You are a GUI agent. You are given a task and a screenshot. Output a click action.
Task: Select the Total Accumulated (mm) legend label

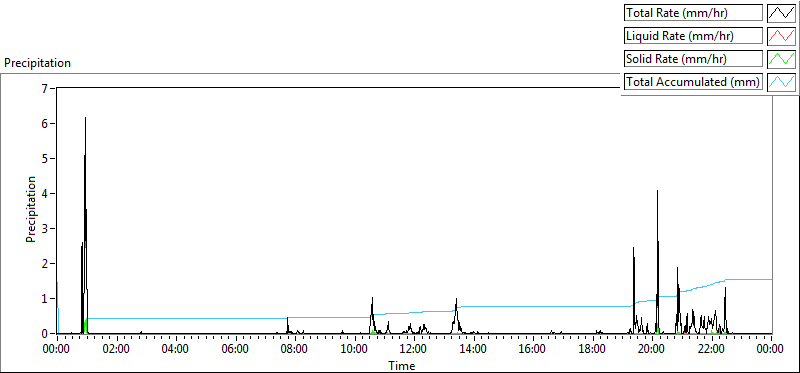[693, 82]
